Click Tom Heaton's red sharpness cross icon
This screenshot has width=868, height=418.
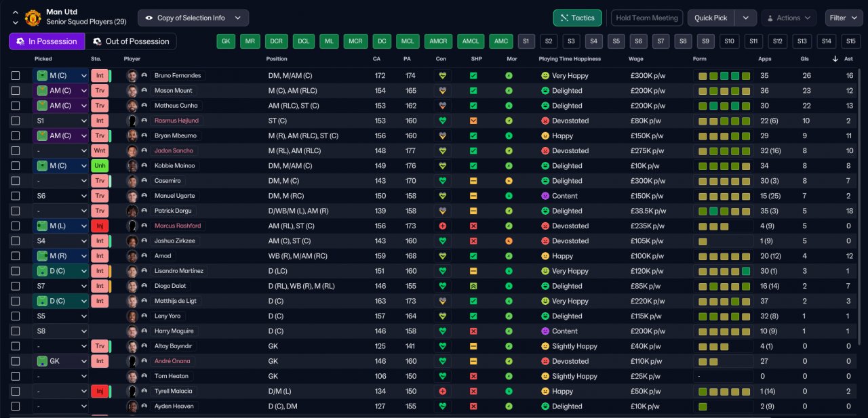coord(473,376)
